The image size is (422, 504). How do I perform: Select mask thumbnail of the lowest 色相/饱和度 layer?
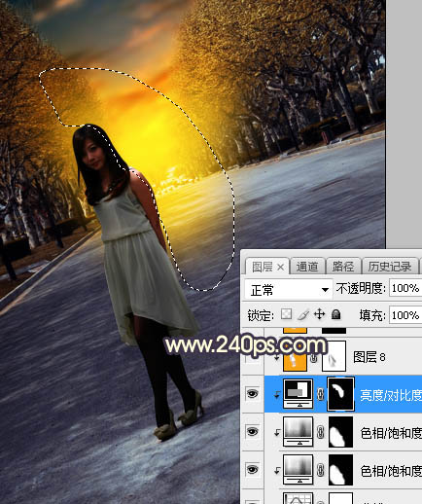pos(341,469)
